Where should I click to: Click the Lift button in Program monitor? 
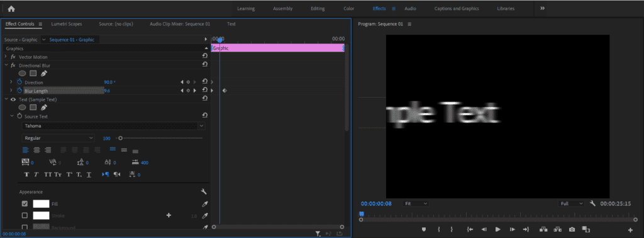(544, 229)
